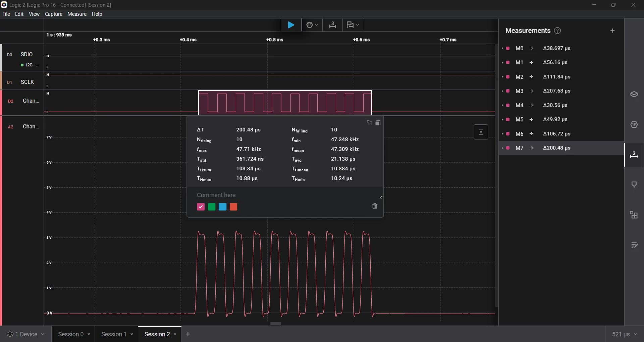Expand the M0 measurement entry

[x=502, y=48]
